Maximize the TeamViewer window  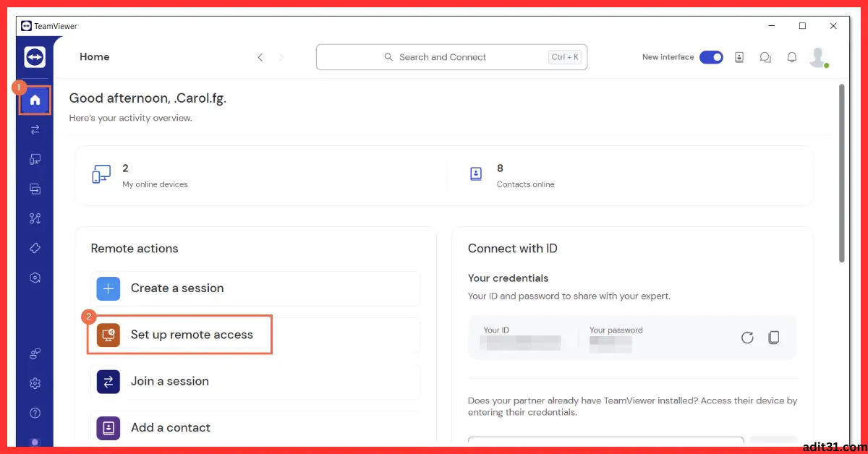(802, 26)
